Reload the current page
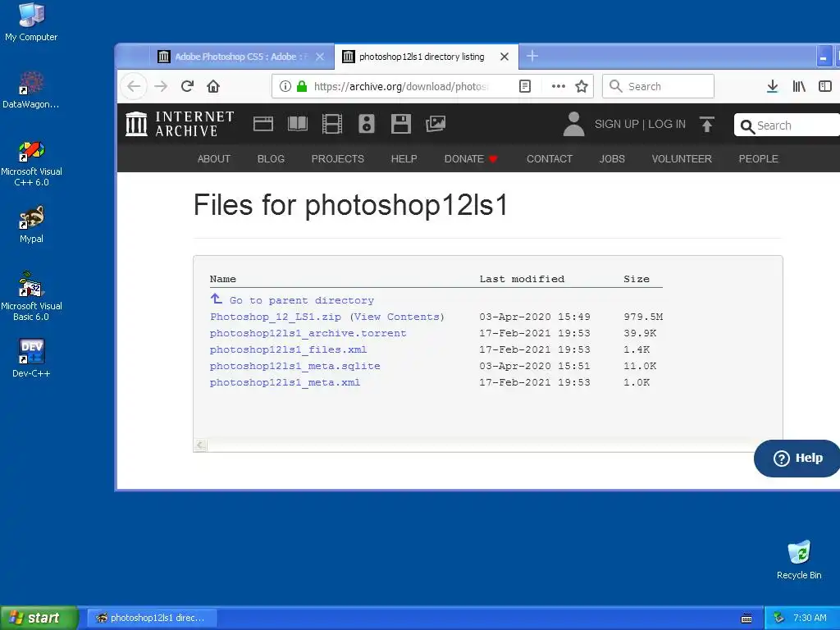 (187, 86)
